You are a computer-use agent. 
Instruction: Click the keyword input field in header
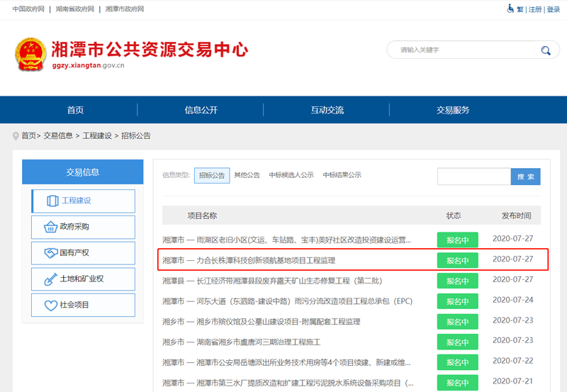461,50
